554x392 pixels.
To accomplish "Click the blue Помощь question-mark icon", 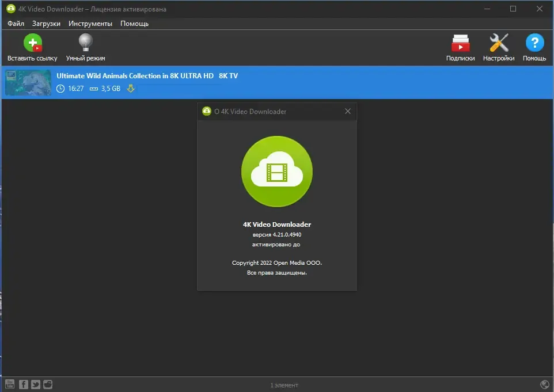I will tap(534, 43).
